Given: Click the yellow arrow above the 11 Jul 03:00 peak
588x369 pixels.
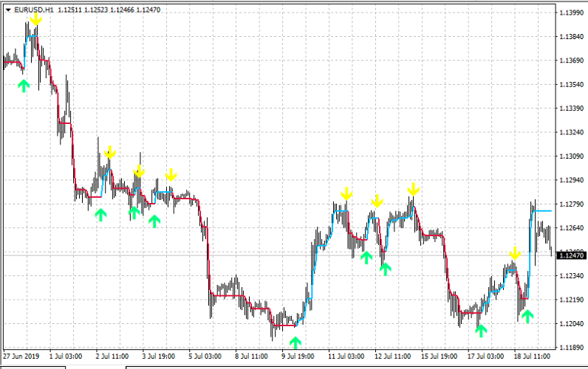Looking at the screenshot, I should pyautogui.click(x=346, y=193).
